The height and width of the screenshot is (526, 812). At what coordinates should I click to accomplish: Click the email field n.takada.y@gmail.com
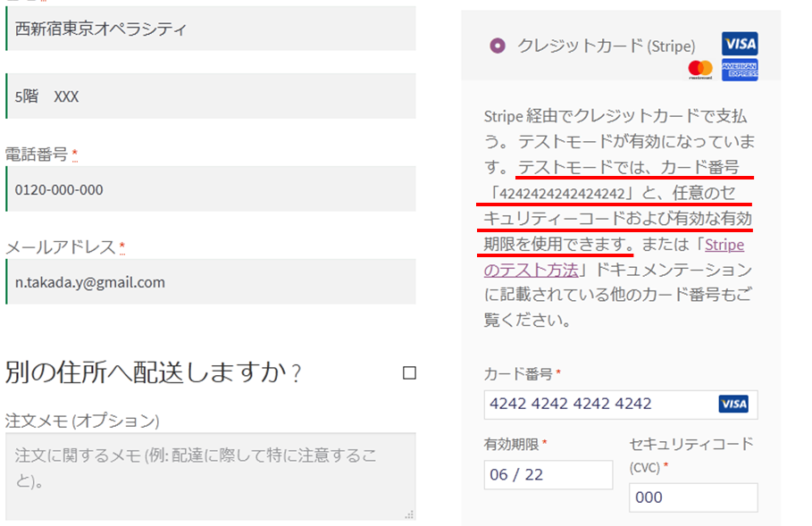point(211,281)
